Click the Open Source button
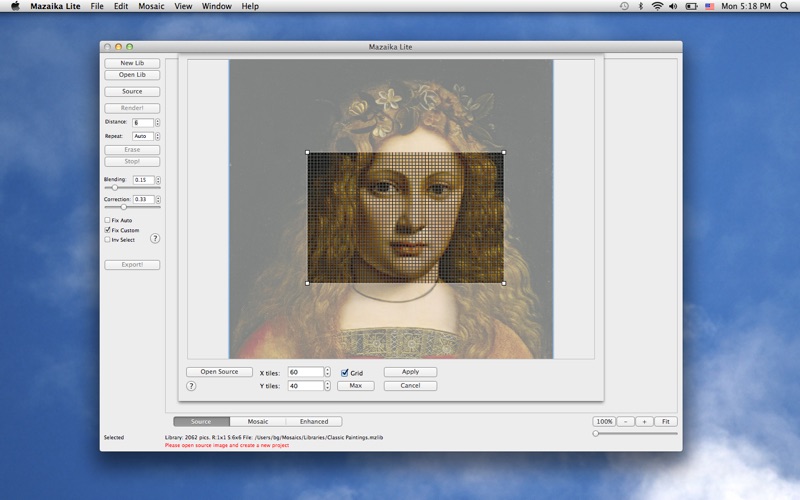 click(219, 372)
